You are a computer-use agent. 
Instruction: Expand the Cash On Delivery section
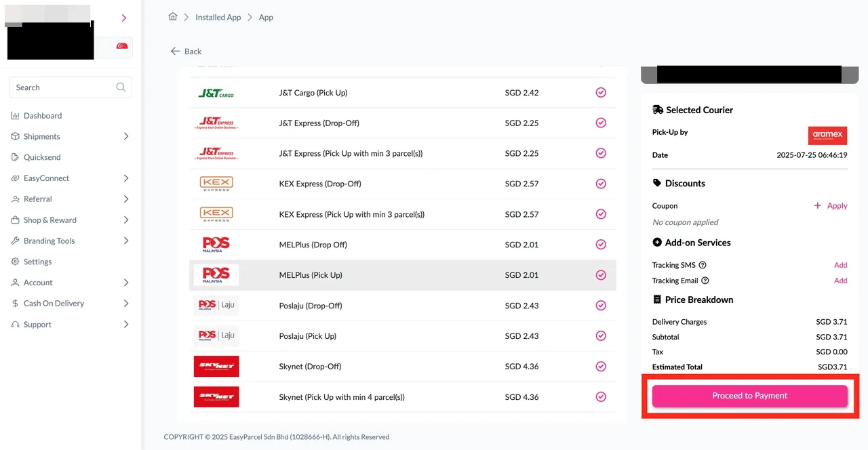[54, 303]
